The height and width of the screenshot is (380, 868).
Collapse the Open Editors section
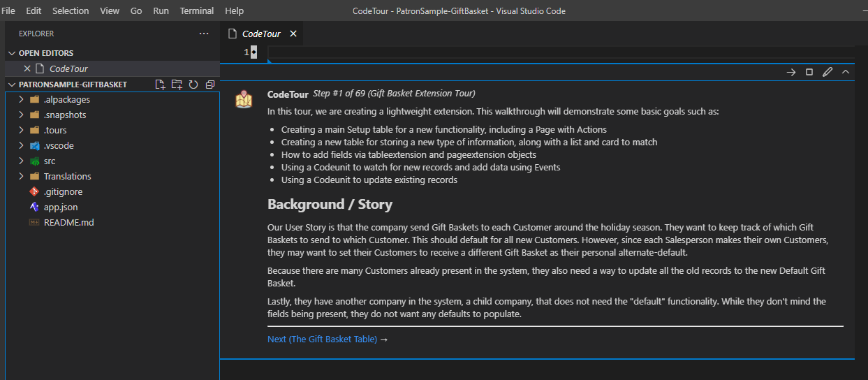[12, 53]
